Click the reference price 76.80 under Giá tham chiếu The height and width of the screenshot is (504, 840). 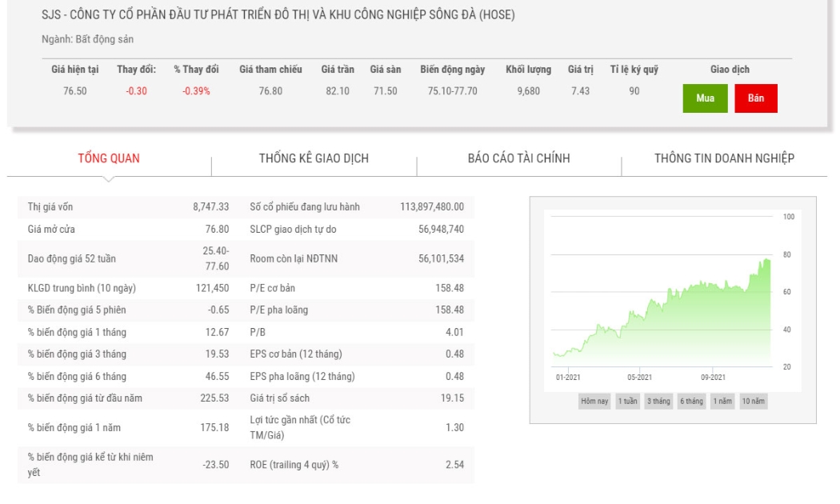click(270, 91)
